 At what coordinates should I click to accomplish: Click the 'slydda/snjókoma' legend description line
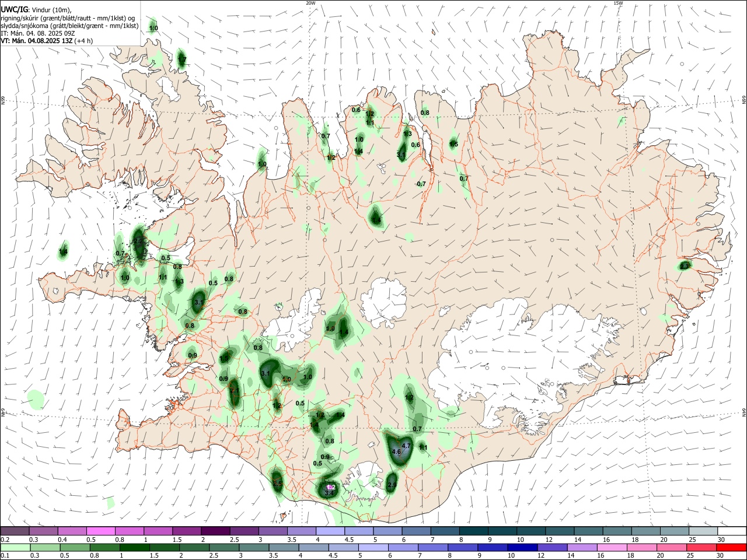pos(69,26)
